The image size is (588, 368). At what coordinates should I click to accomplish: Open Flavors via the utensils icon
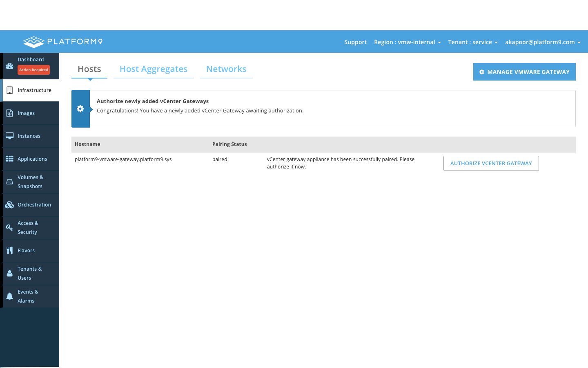pyautogui.click(x=10, y=251)
